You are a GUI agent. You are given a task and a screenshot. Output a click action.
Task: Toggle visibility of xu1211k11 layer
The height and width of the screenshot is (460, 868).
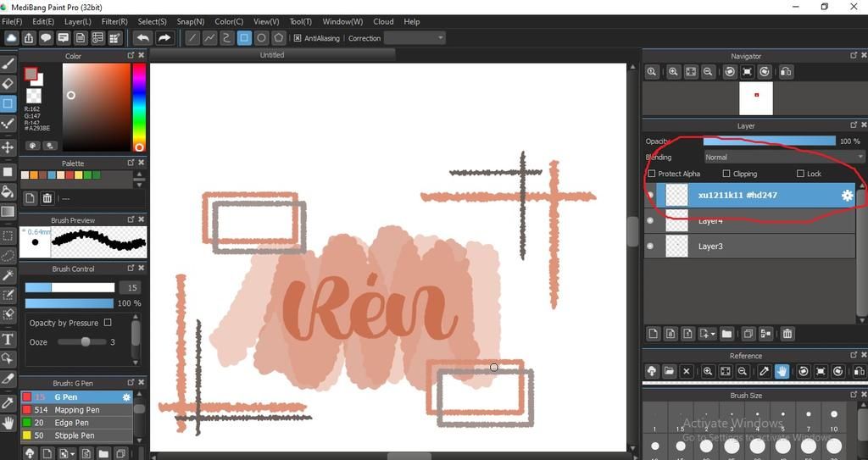[650, 195]
